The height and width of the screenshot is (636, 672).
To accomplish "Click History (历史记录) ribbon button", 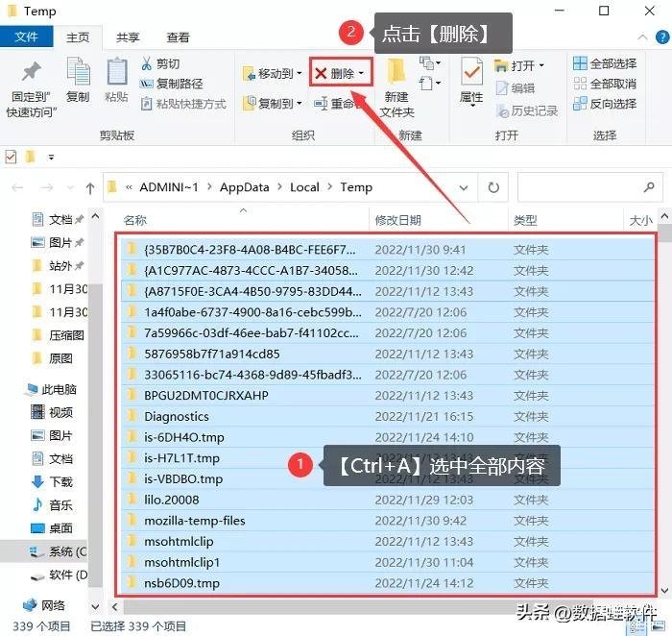I will click(526, 111).
